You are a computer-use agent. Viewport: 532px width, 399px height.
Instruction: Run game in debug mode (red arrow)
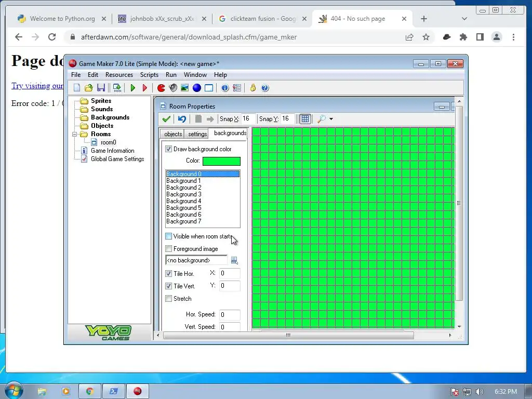(x=145, y=88)
